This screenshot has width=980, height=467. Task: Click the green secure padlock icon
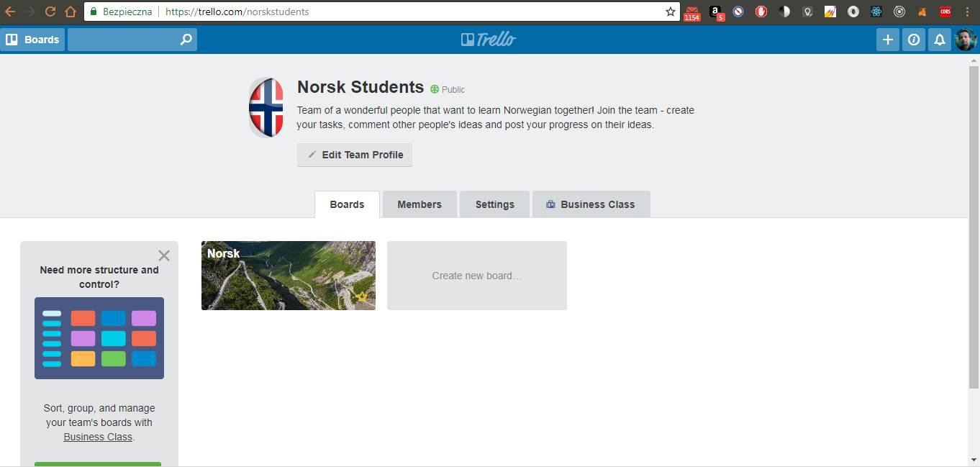[x=93, y=12]
